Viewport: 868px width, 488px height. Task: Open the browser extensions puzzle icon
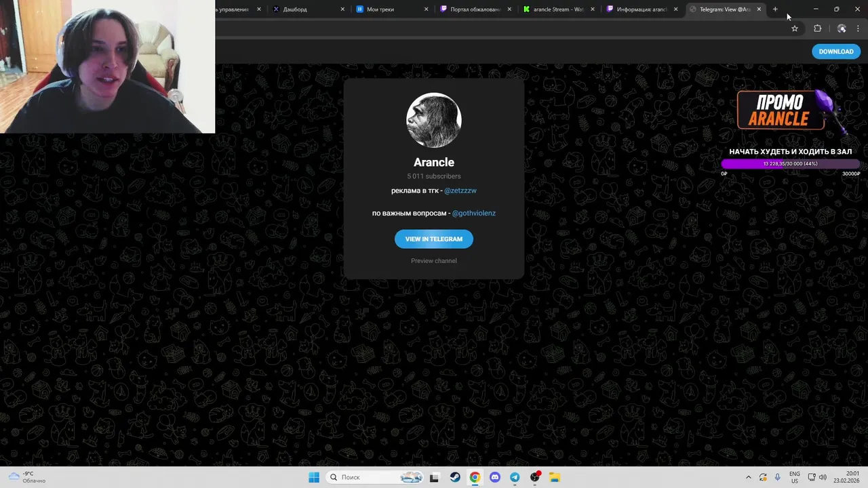click(x=817, y=28)
